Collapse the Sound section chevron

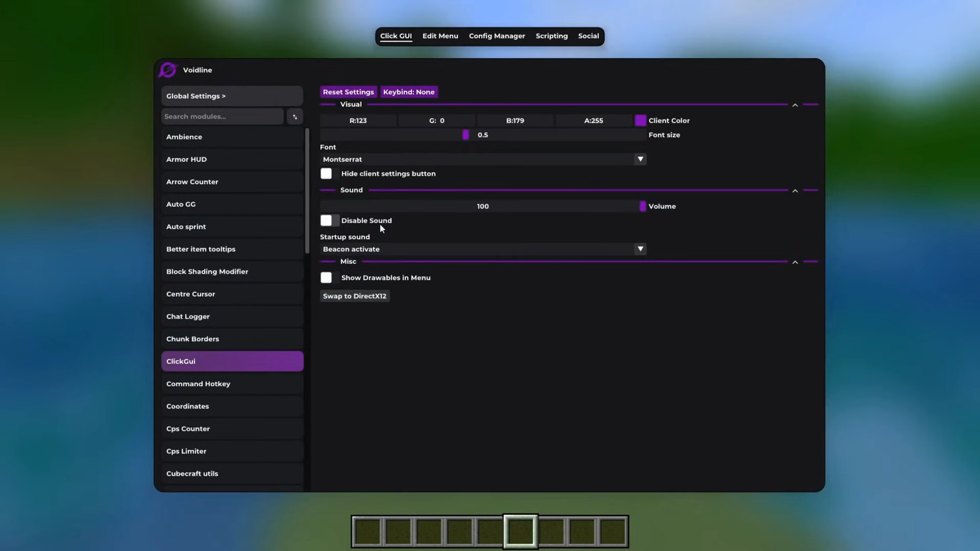pos(795,191)
